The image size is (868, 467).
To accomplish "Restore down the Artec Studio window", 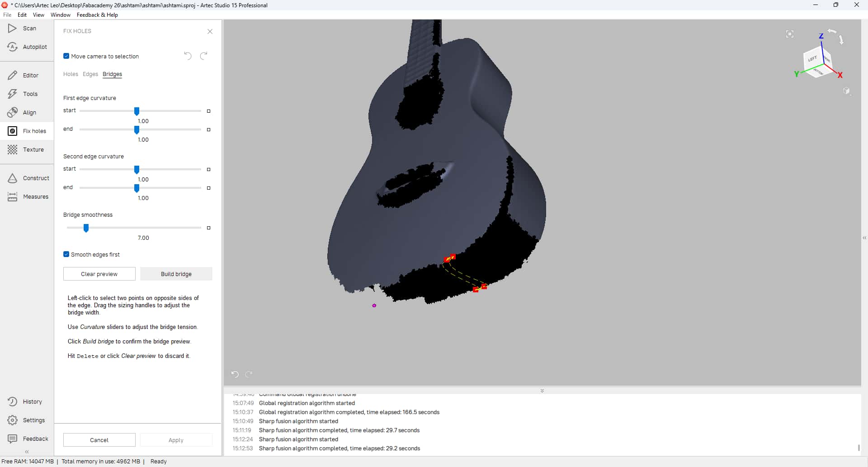I will tap(836, 5).
